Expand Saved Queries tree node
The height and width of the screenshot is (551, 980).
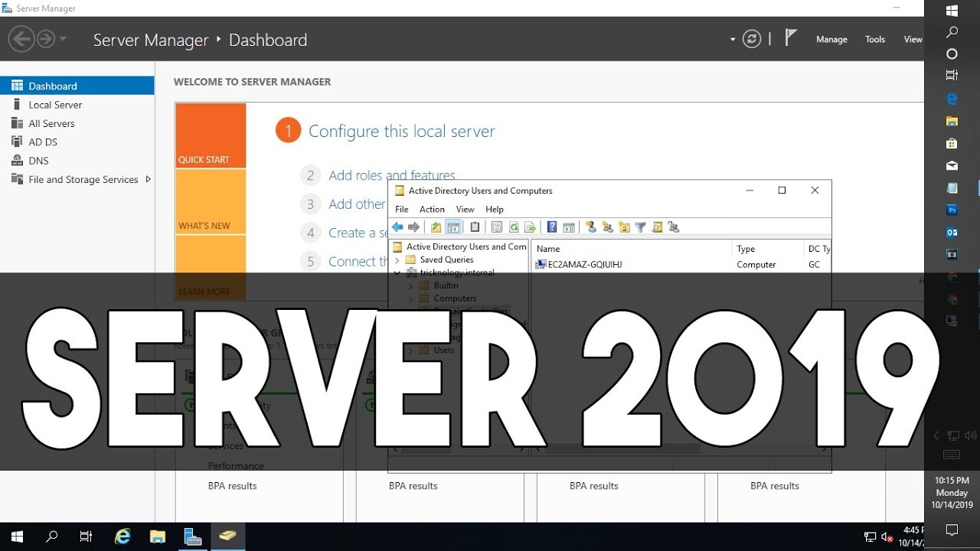tap(397, 260)
